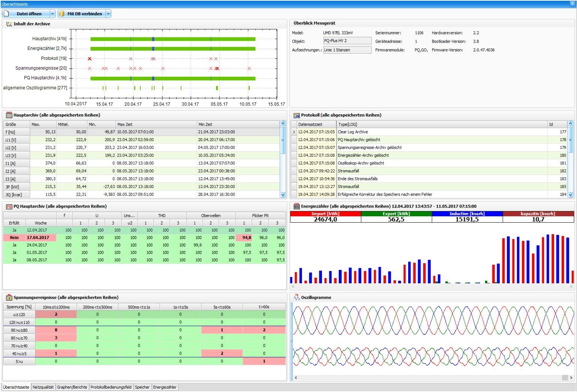Click the u≥120 voltage range row header

tap(19, 315)
